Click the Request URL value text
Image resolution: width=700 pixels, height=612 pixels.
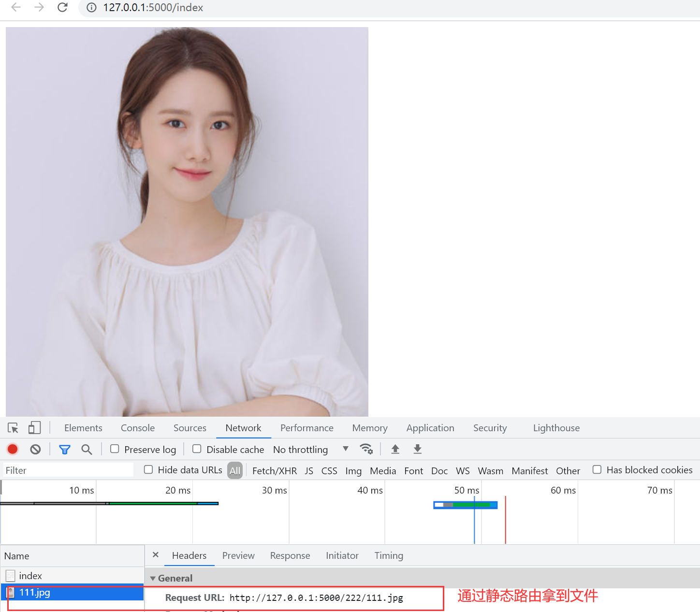pyautogui.click(x=316, y=597)
